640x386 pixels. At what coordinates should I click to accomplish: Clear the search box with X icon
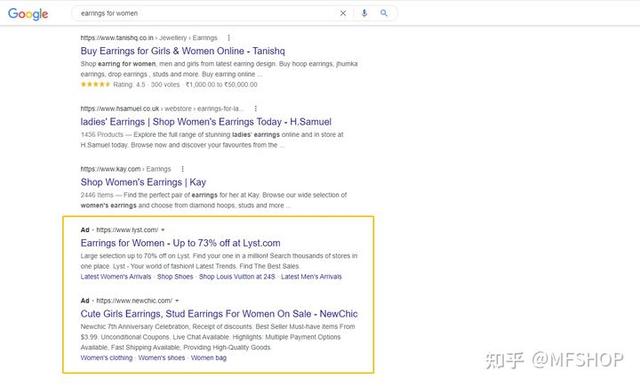click(343, 13)
